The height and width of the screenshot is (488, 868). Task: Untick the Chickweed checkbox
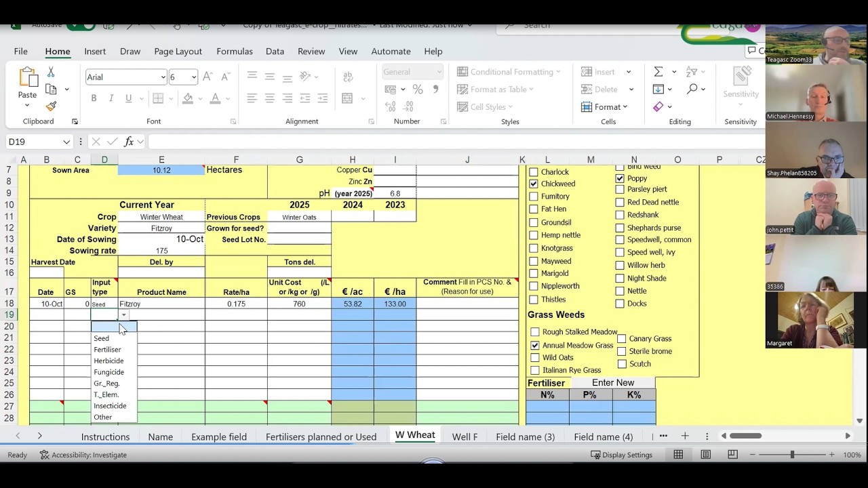point(534,184)
